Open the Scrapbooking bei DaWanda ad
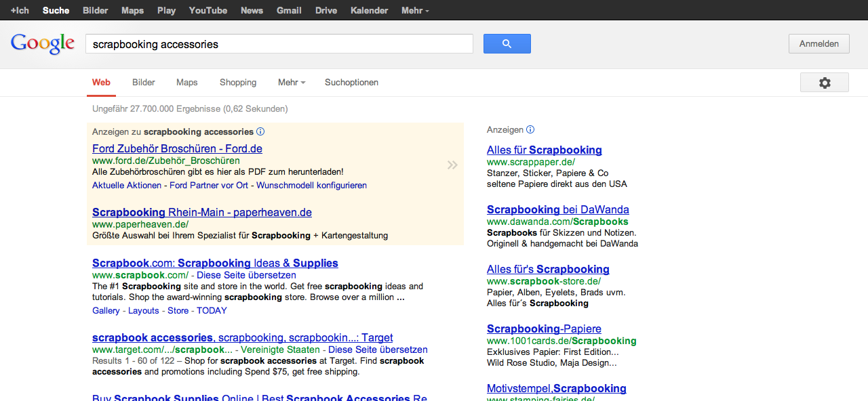868x401 pixels. [557, 210]
